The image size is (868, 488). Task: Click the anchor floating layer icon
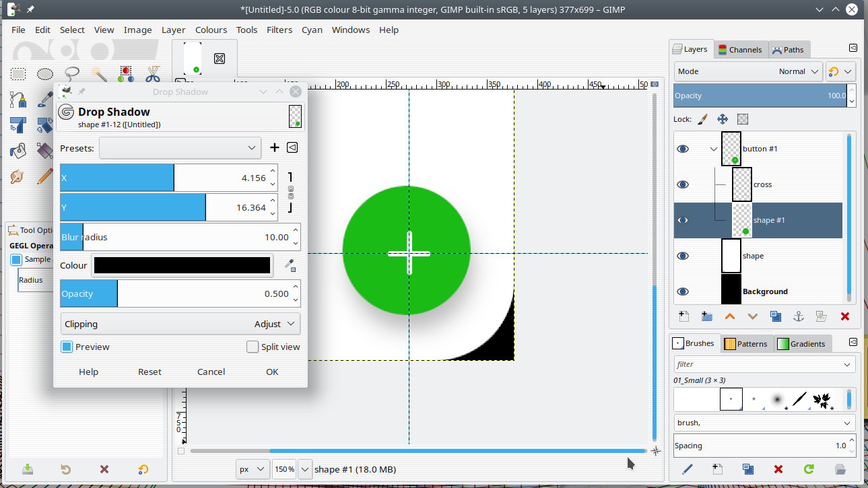pyautogui.click(x=799, y=316)
